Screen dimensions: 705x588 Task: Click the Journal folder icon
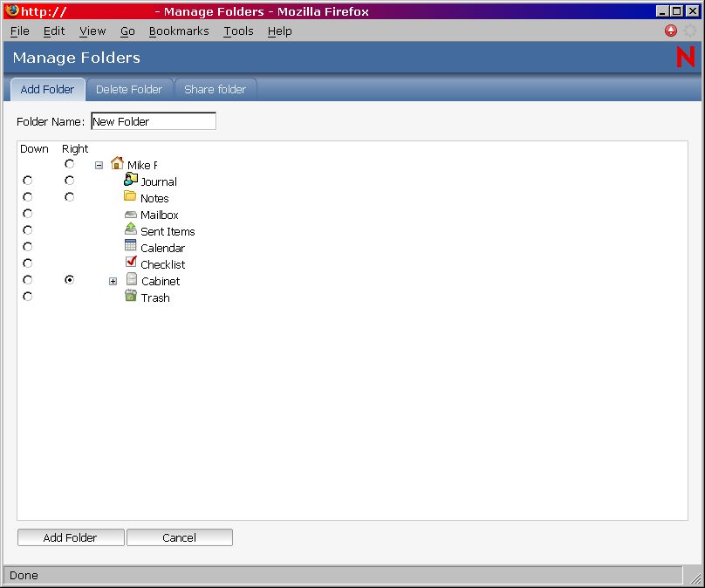[x=130, y=180]
